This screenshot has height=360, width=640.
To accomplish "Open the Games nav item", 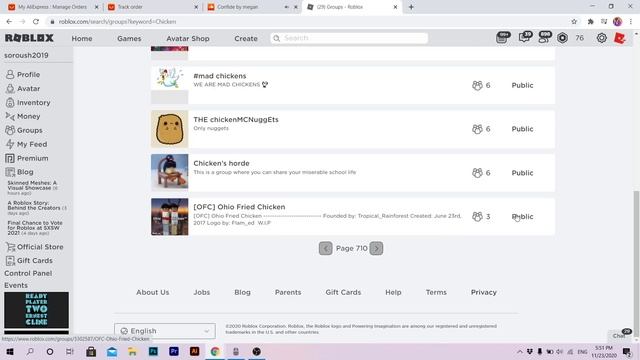I will click(129, 38).
